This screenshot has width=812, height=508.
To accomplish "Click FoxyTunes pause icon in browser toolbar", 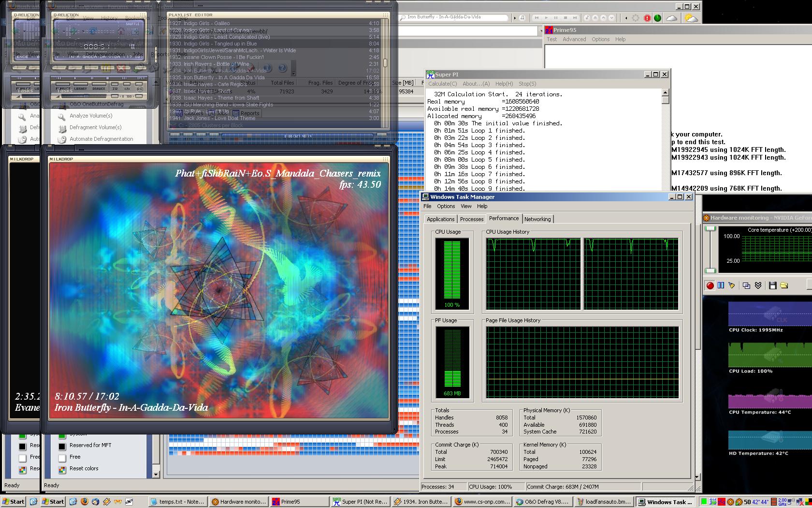I will [556, 18].
